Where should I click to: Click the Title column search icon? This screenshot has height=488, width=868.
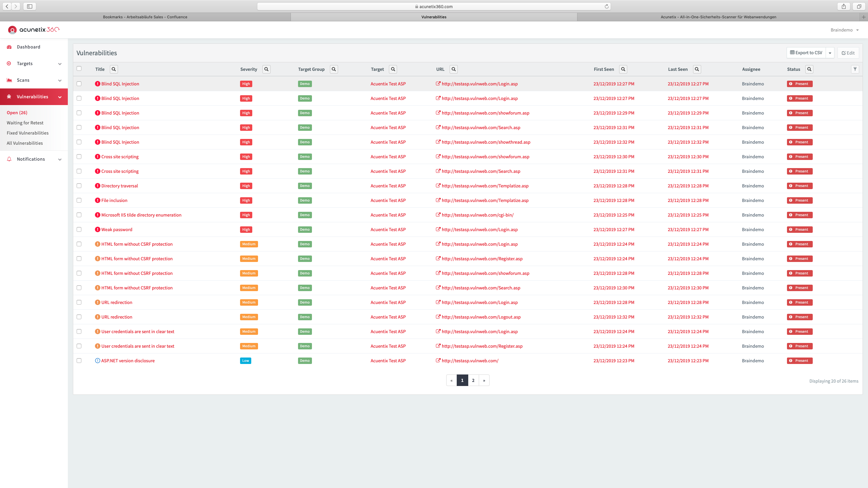click(x=114, y=69)
